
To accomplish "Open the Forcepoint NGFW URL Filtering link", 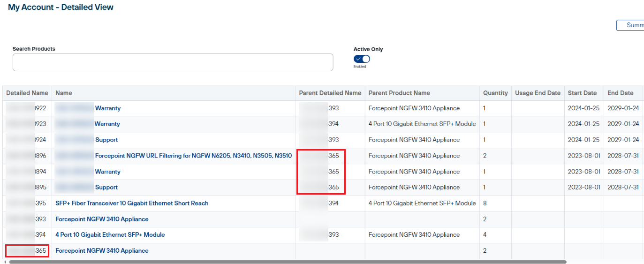I will 193,156.
